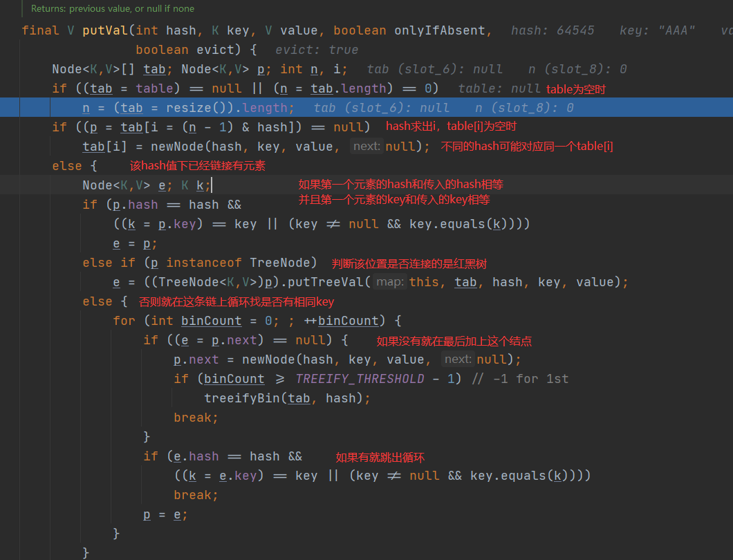Click the putTreeVal method call
This screenshot has width=733, height=560.
coord(326,282)
